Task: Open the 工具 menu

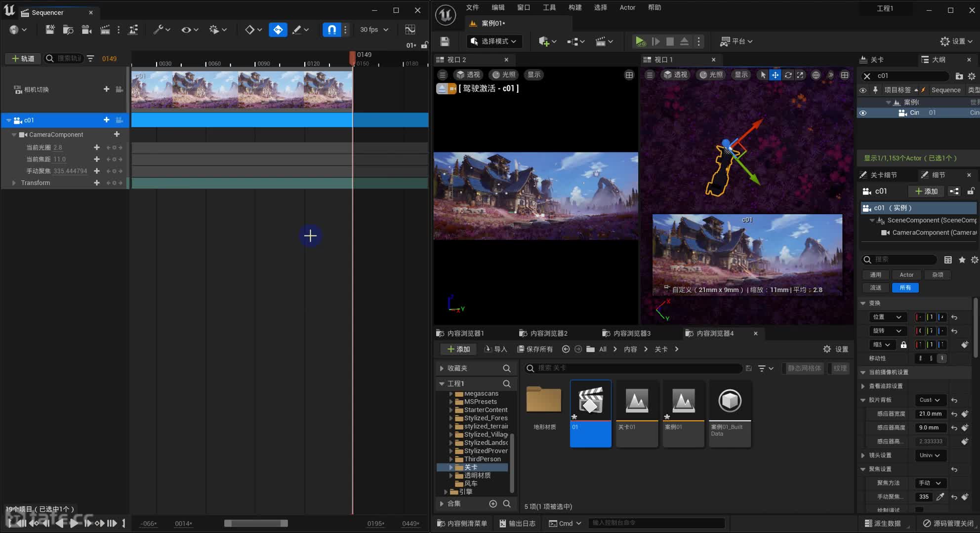Action: [549, 7]
